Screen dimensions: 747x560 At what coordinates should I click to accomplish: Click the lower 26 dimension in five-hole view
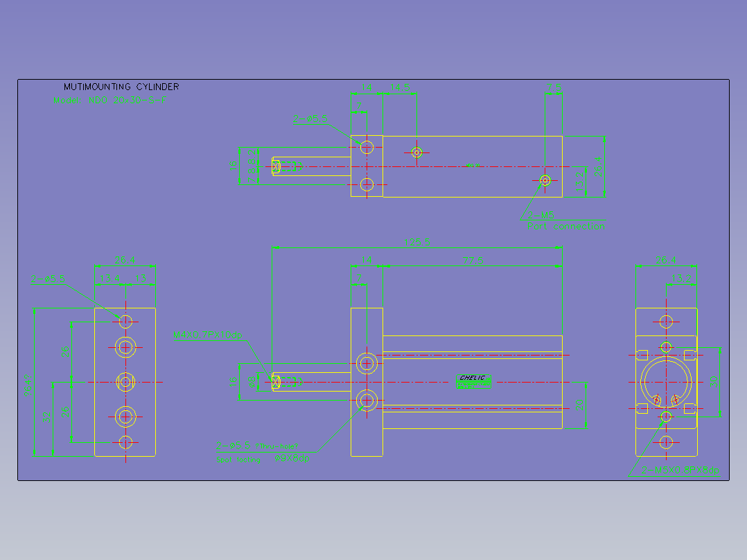coord(65,412)
